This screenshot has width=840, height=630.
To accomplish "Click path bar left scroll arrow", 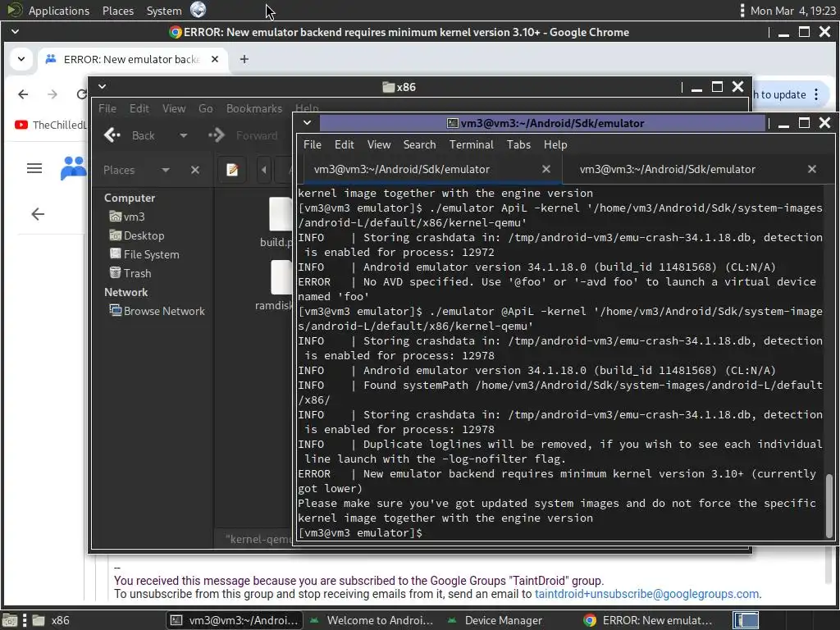I will point(263,170).
